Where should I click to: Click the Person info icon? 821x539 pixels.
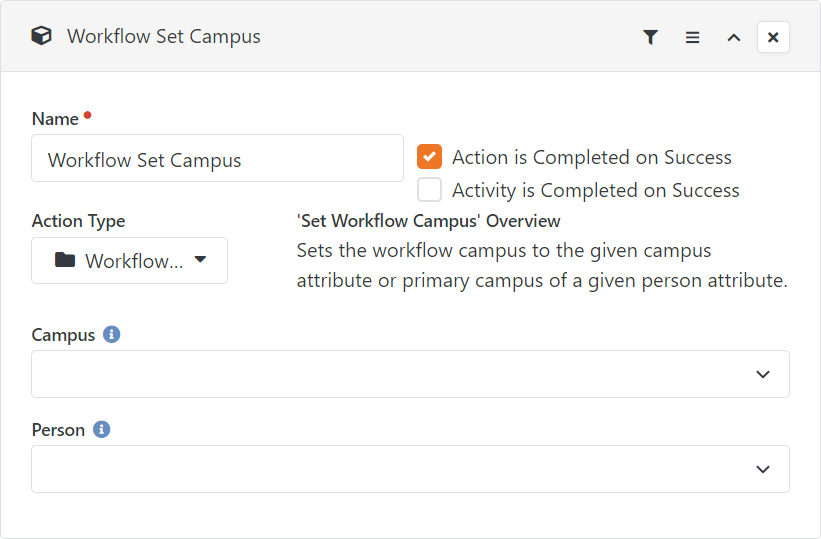[102, 429]
